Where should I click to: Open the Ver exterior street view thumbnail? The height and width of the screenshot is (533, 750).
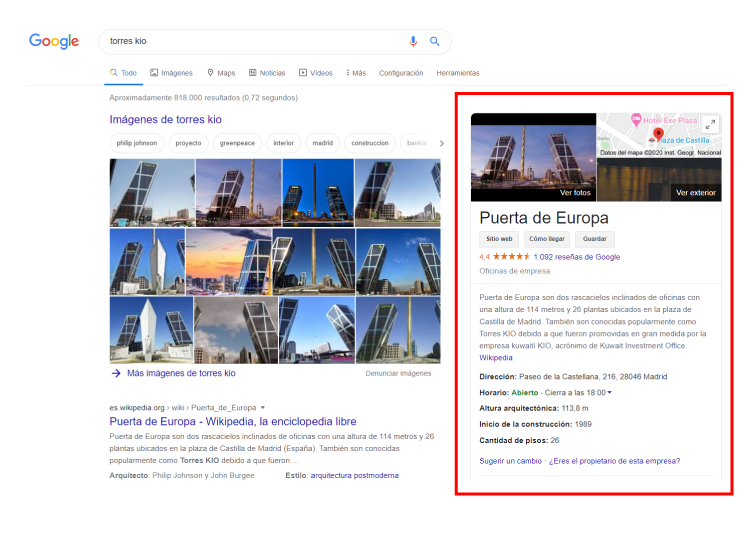click(659, 180)
